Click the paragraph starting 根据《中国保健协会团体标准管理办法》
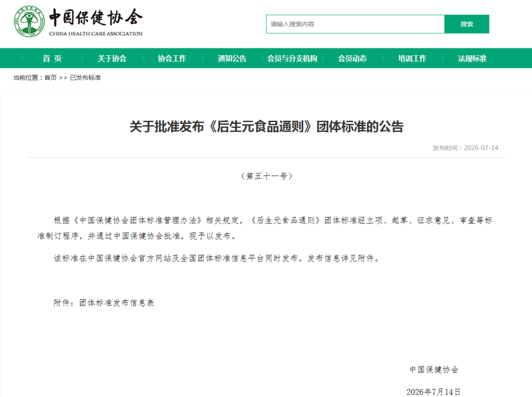 (x=265, y=228)
